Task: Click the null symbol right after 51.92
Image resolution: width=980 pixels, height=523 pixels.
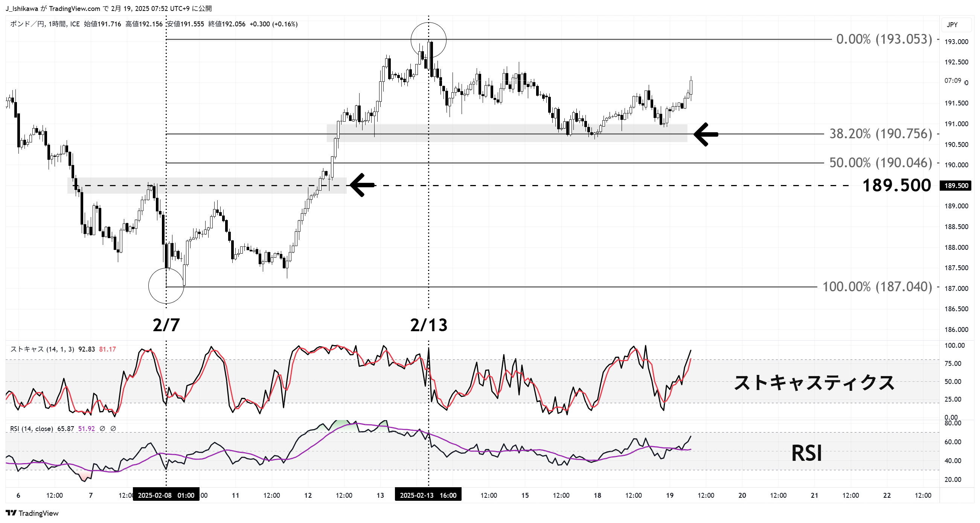Action: [x=102, y=428]
